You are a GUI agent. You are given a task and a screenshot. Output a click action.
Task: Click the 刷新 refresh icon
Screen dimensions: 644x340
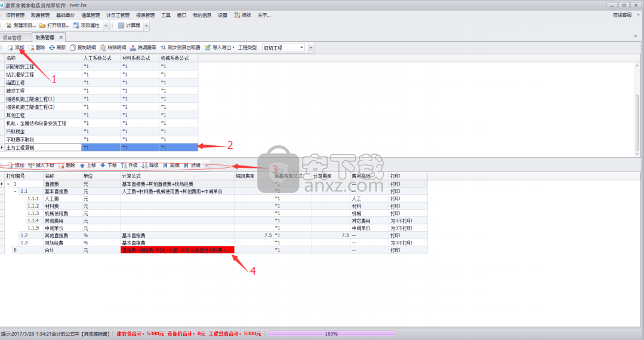coord(52,48)
